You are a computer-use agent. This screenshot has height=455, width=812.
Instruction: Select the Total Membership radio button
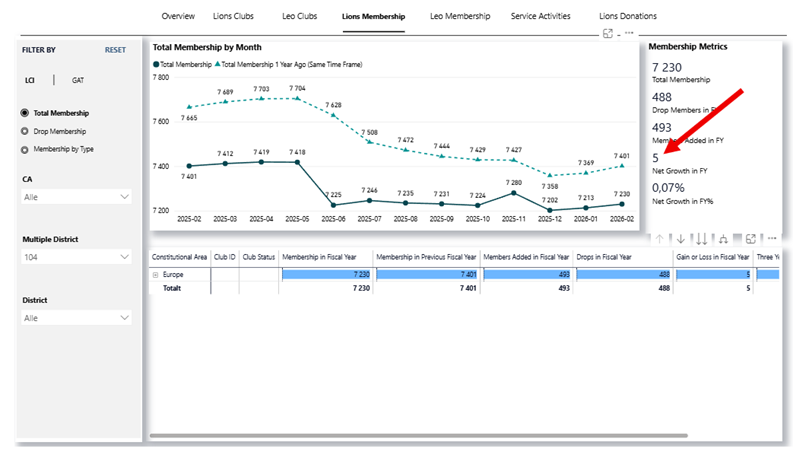point(25,113)
